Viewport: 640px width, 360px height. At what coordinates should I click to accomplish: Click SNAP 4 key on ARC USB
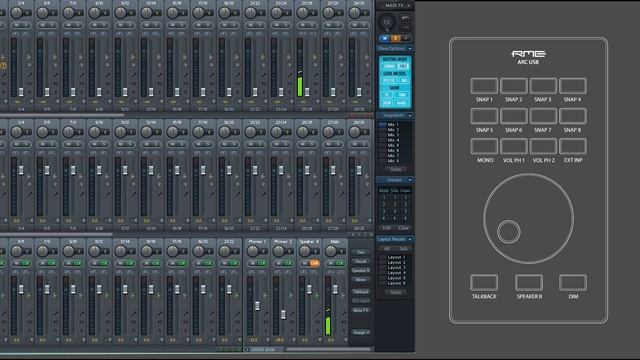tap(573, 86)
